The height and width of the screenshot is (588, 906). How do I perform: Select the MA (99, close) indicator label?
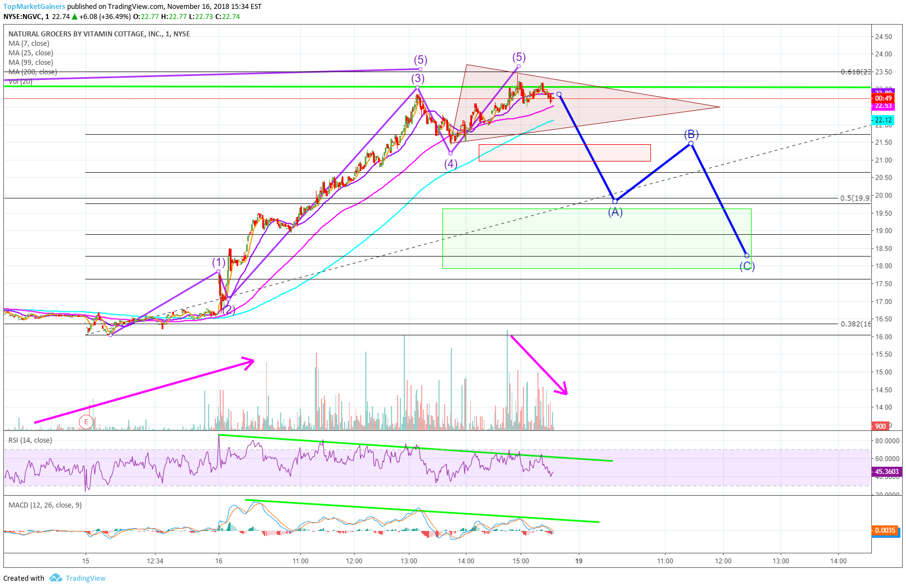click(x=31, y=63)
